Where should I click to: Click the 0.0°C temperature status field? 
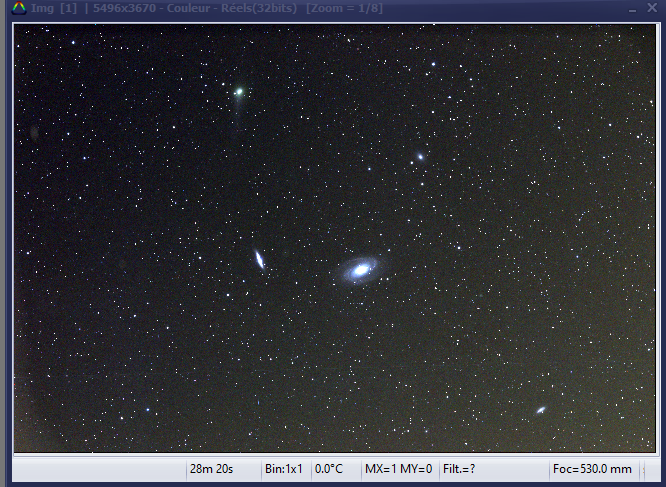click(x=330, y=469)
